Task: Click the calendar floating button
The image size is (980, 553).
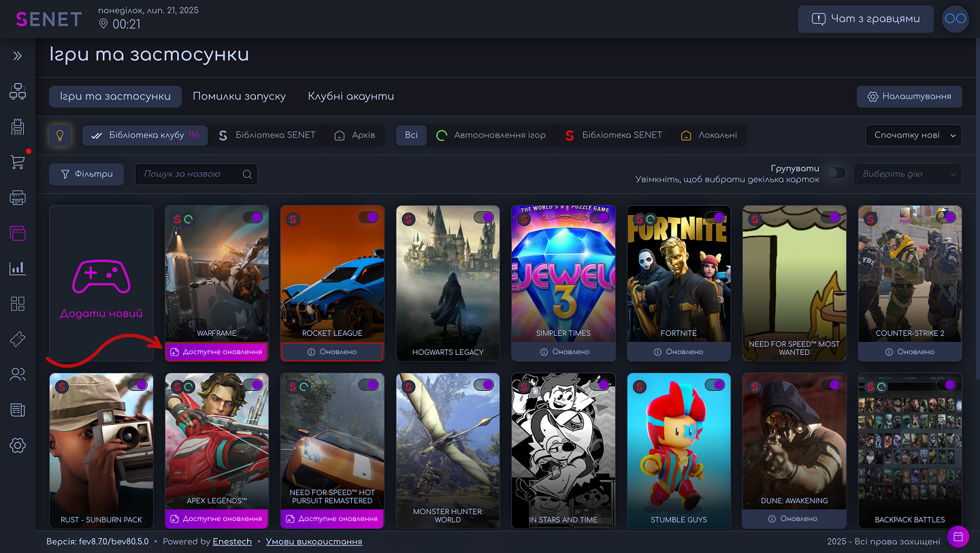Action: (958, 536)
